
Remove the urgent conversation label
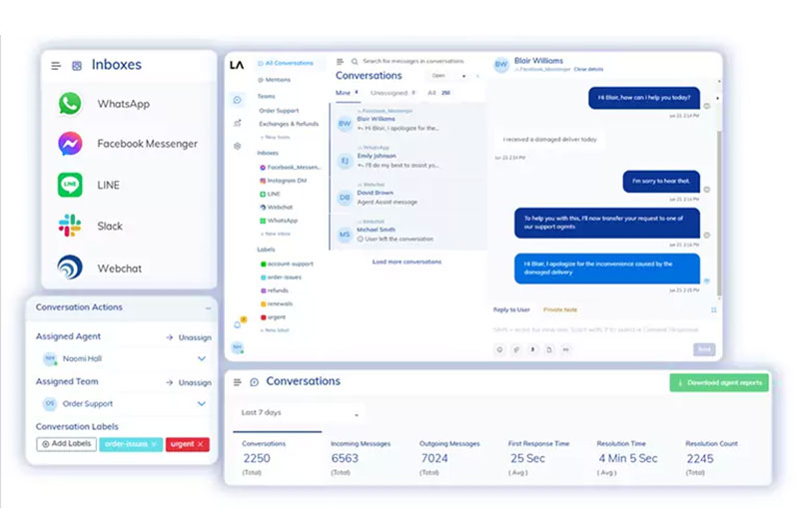pyautogui.click(x=200, y=444)
